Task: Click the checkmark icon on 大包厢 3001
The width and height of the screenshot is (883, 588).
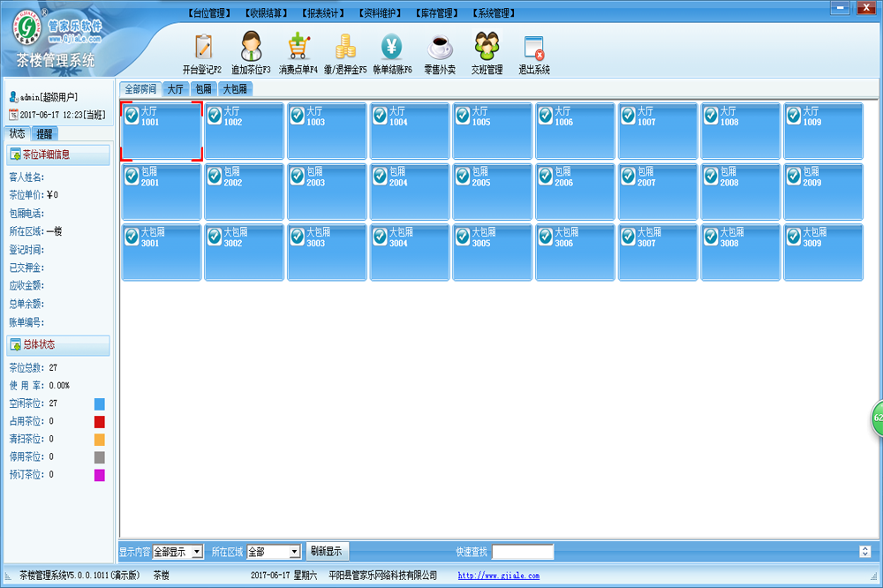Action: pyautogui.click(x=132, y=237)
